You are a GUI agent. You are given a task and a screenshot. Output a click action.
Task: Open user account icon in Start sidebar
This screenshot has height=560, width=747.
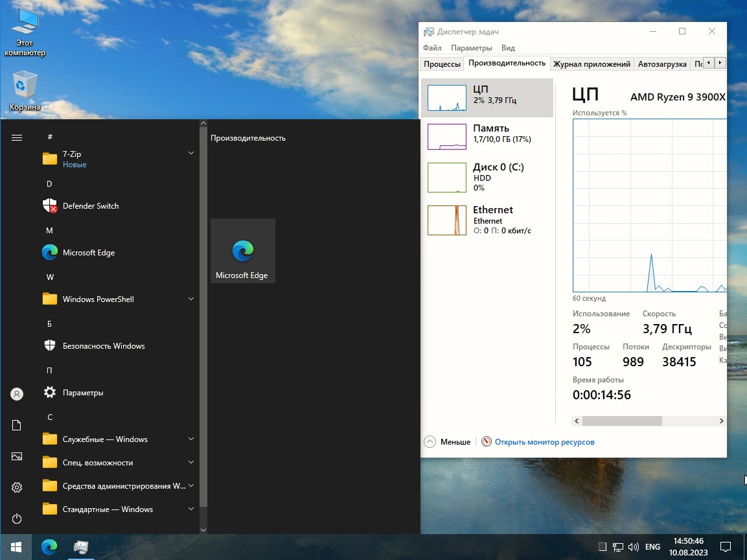click(17, 394)
